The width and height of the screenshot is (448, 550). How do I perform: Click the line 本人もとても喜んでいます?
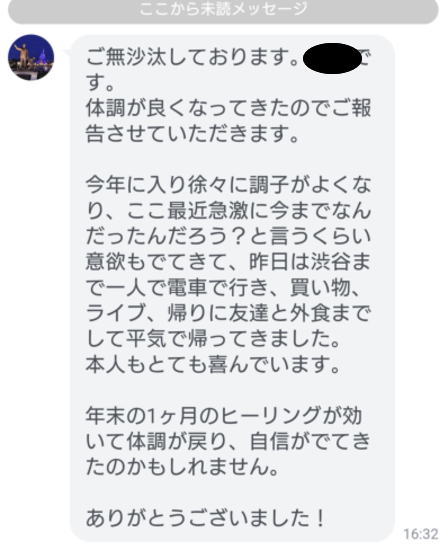coord(213,365)
